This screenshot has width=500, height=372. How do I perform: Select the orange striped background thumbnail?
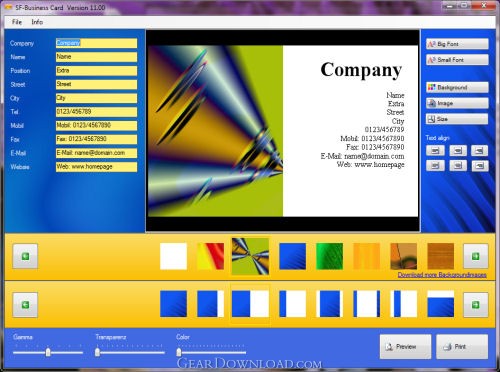tap(366, 256)
